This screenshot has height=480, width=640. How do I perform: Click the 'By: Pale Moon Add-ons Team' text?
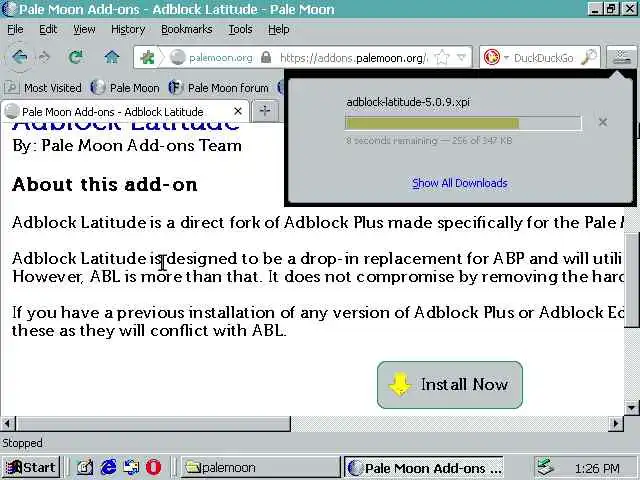pos(127,146)
